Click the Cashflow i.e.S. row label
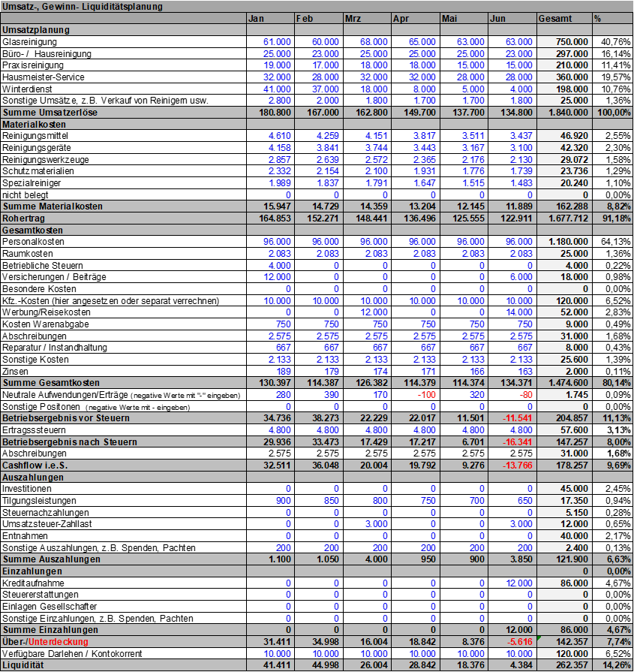634x672 pixels. click(36, 465)
